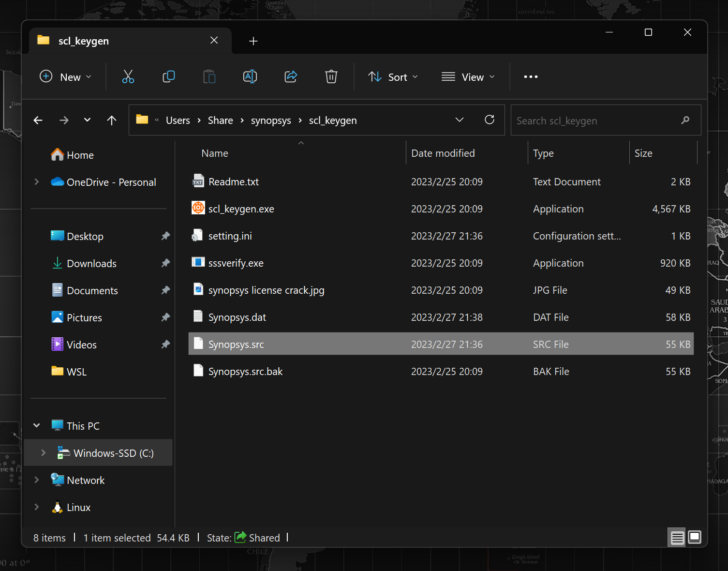This screenshot has height=571, width=728.
Task: Collapse the This PC tree node
Action: (37, 425)
